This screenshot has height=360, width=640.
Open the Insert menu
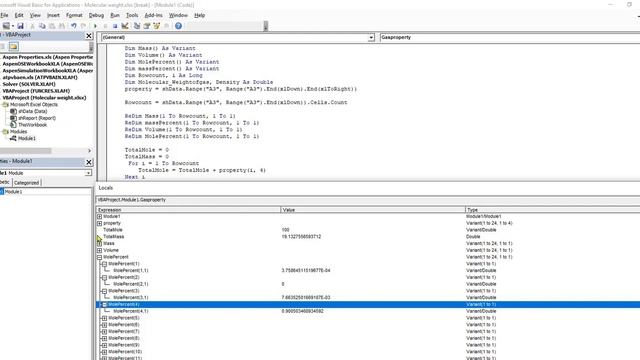[53, 15]
